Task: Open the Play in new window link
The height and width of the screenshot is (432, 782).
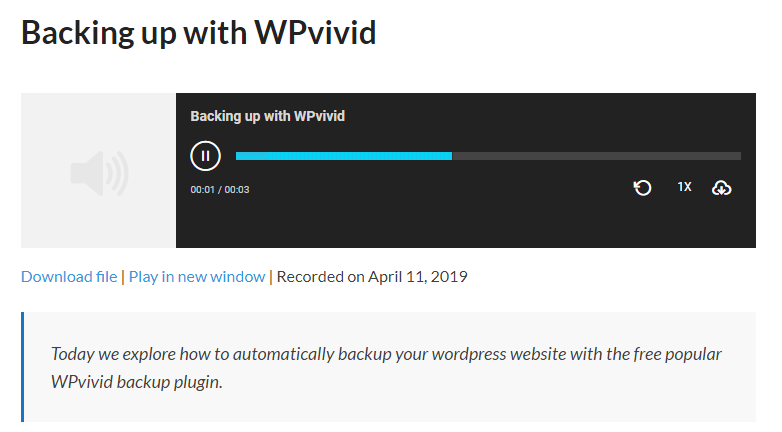Action: [197, 276]
